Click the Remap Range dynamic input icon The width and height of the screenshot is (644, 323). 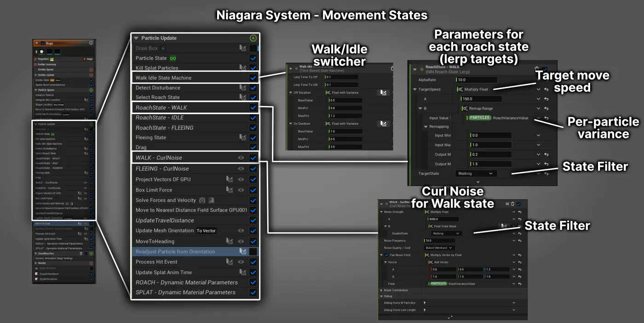[465, 109]
